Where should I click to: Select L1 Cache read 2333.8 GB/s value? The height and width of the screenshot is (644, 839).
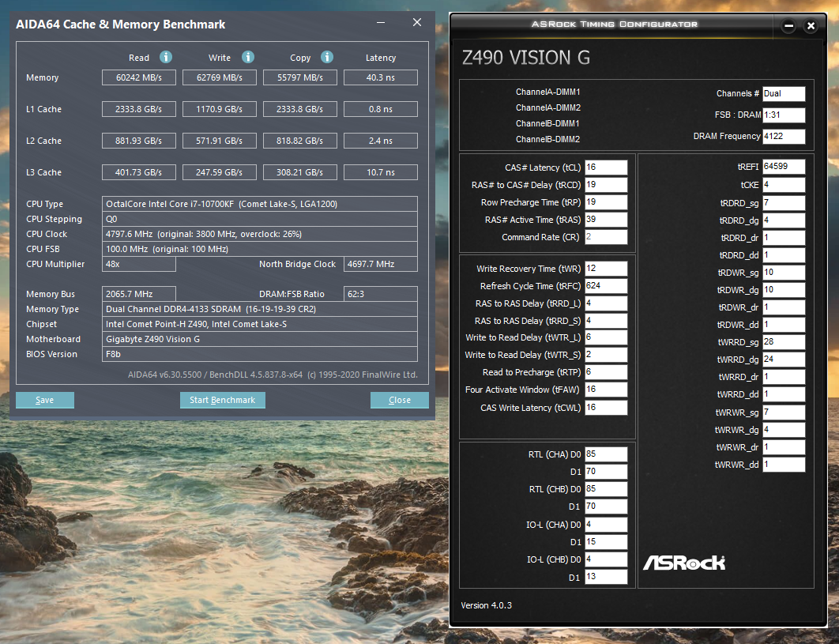click(x=139, y=109)
